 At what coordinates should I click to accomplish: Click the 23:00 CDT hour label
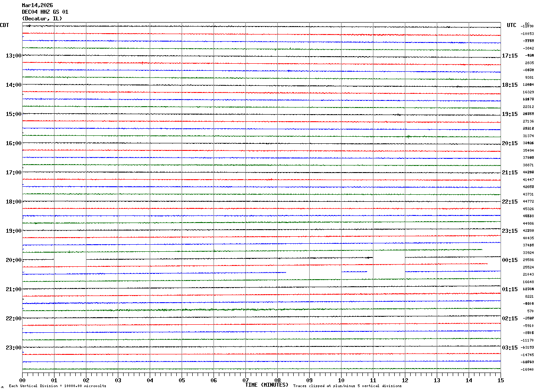pos(14,348)
